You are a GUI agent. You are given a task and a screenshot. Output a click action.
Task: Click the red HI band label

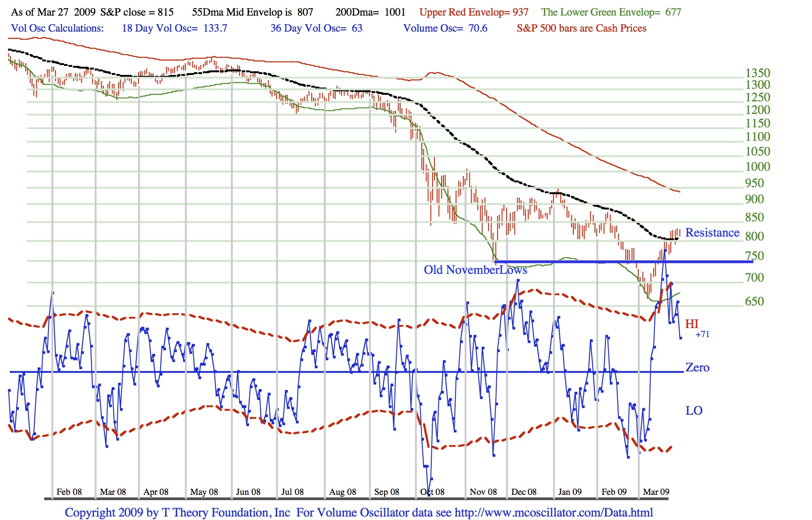point(692,324)
